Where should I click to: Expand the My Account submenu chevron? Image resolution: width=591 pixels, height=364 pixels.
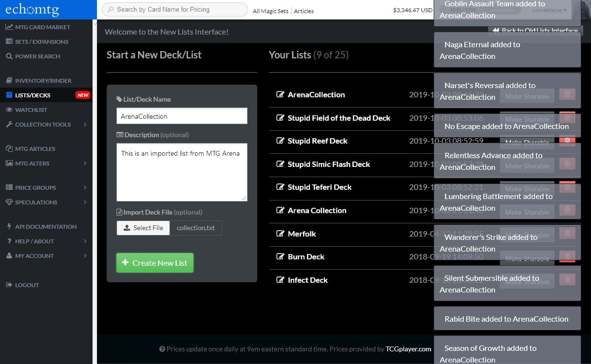click(x=85, y=256)
